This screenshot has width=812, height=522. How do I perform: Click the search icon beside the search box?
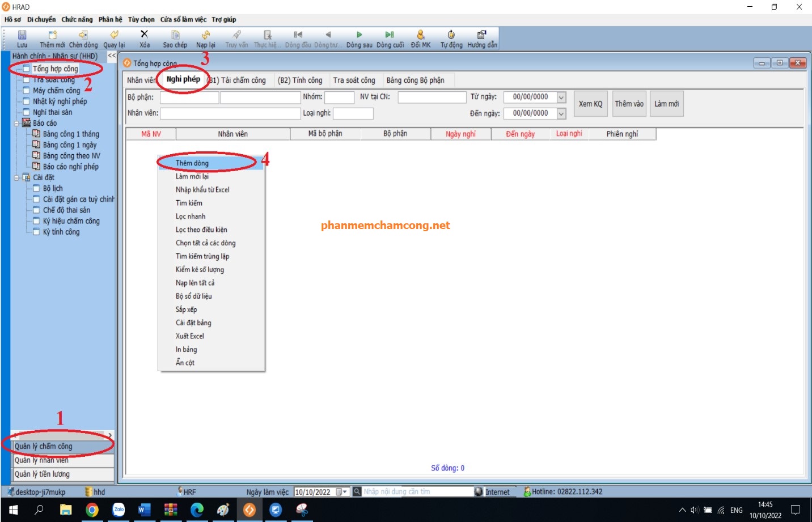[x=357, y=491]
